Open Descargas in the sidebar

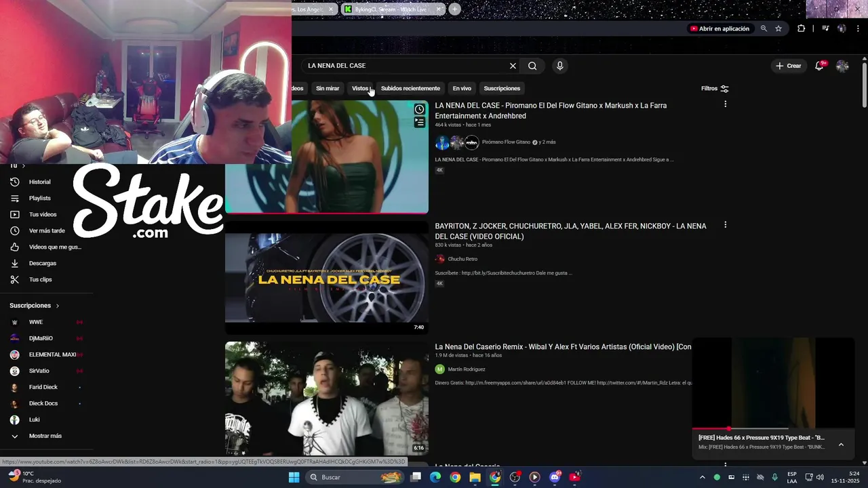coord(42,263)
